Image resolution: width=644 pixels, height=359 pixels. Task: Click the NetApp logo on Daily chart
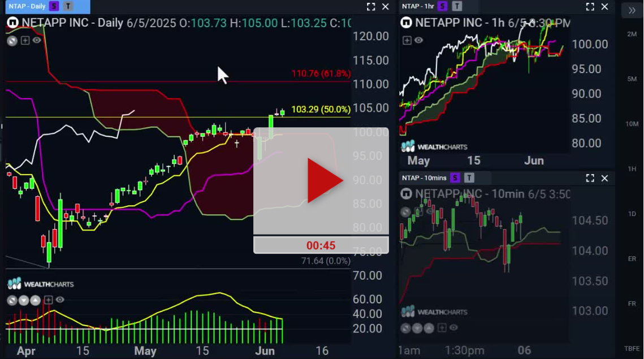[13, 22]
